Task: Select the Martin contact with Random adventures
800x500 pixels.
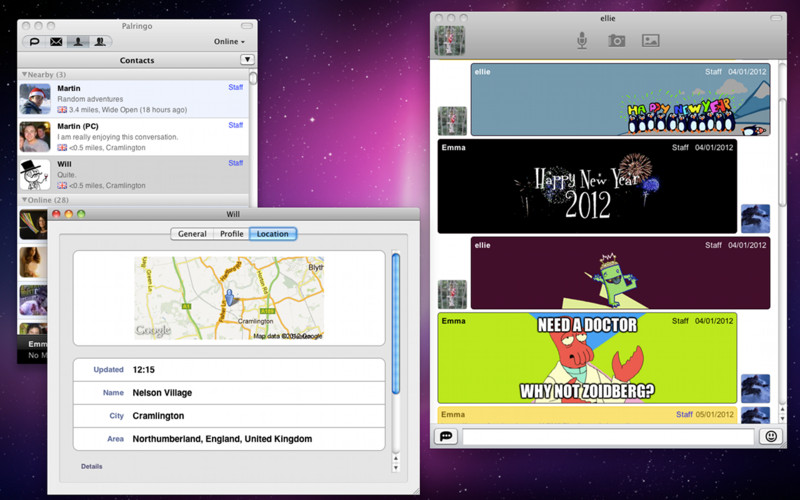Action: 134,99
